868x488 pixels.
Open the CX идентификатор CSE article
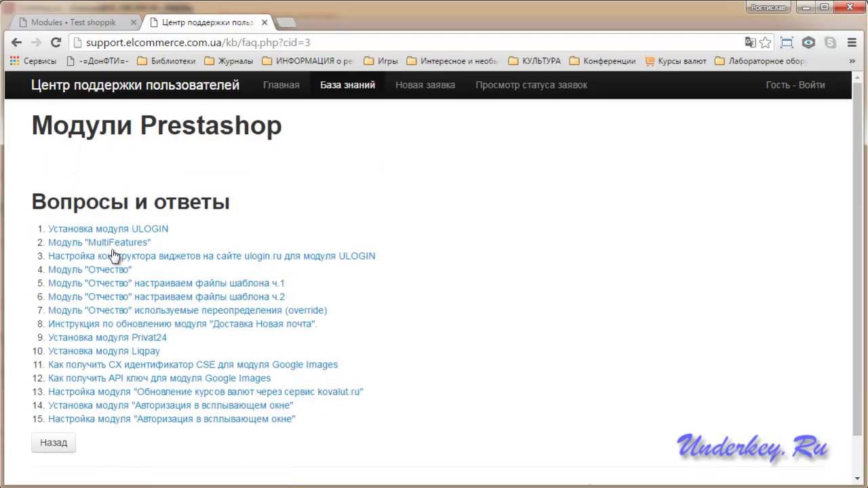(x=193, y=365)
